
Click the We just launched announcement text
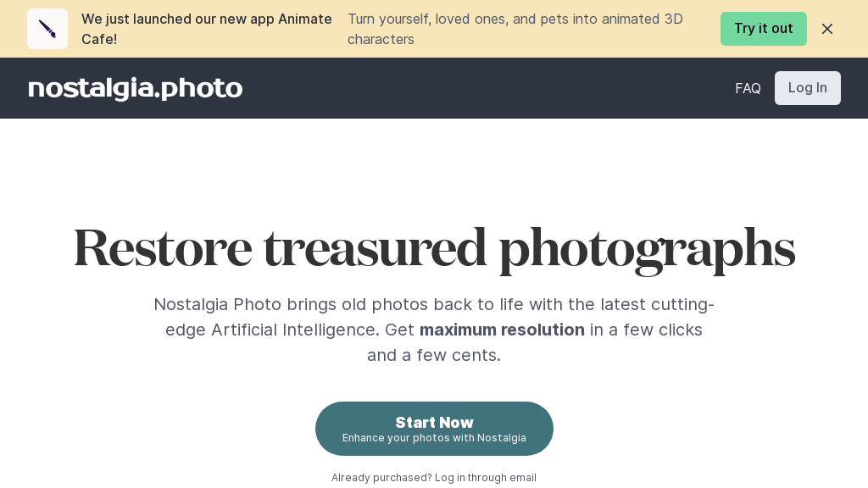[x=207, y=29]
